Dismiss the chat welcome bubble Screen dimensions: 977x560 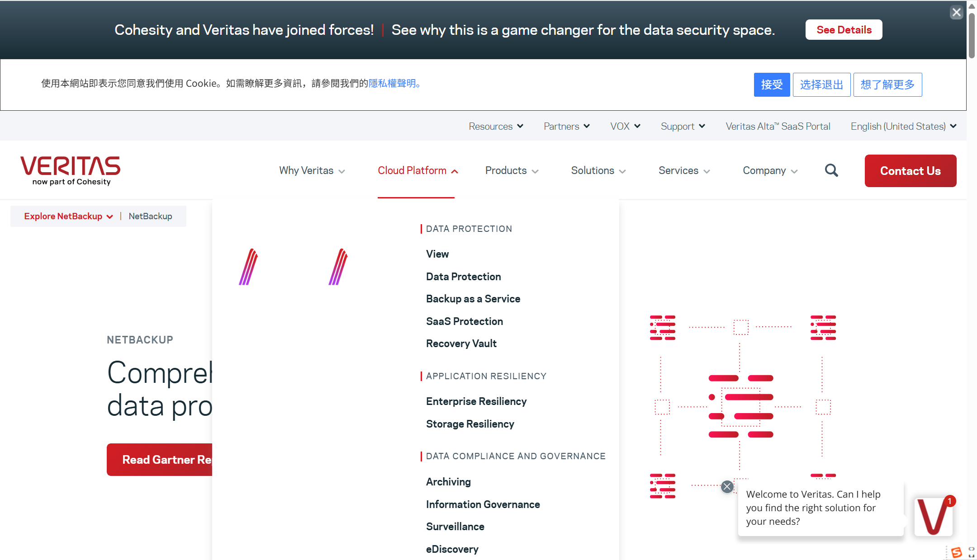(x=727, y=486)
